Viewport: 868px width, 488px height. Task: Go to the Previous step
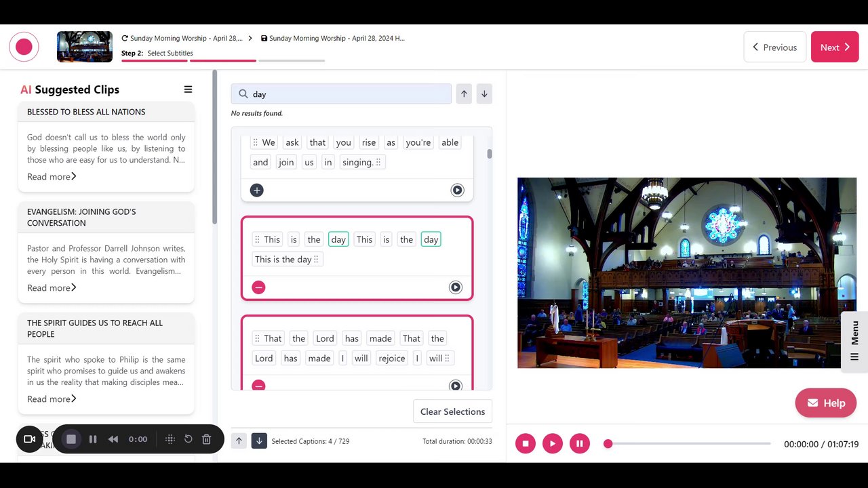(x=775, y=47)
